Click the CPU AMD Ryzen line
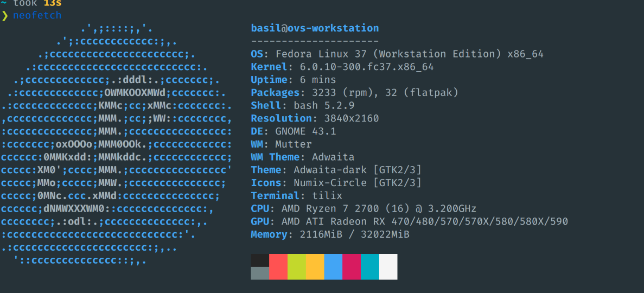 click(x=364, y=208)
